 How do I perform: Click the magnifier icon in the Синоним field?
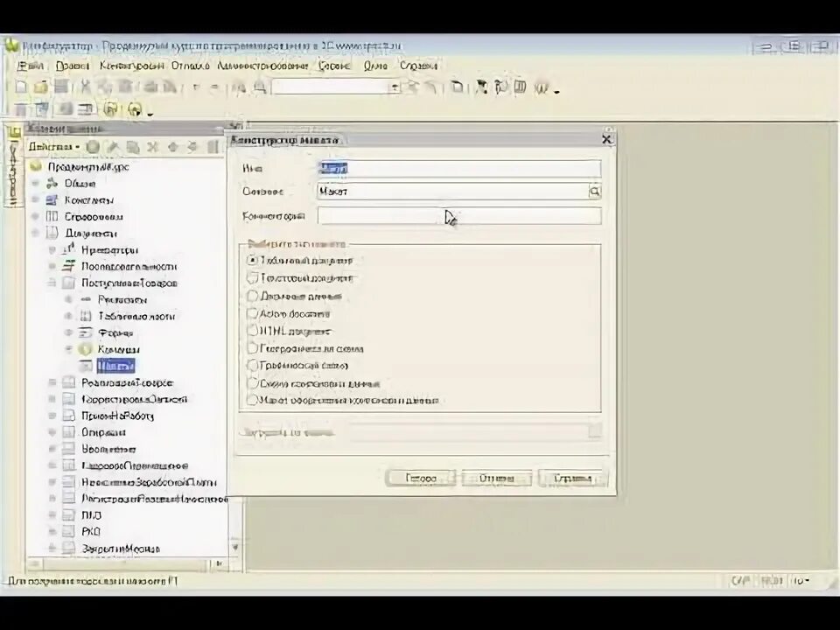(595, 192)
